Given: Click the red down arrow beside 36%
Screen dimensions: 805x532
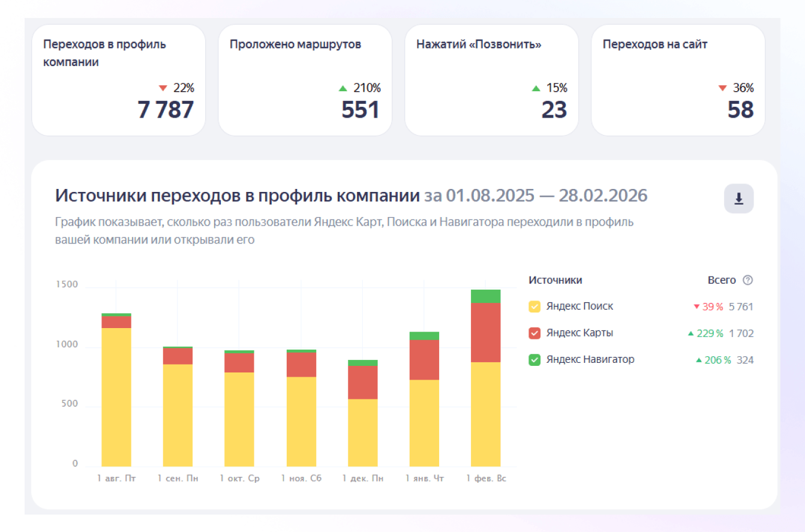Looking at the screenshot, I should pos(722,88).
